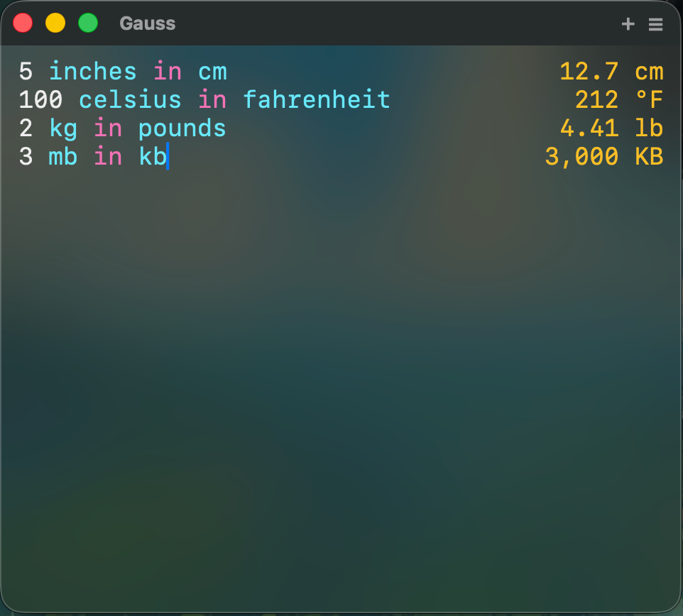683x616 pixels.
Task: Click the Gauss window title
Action: (148, 23)
